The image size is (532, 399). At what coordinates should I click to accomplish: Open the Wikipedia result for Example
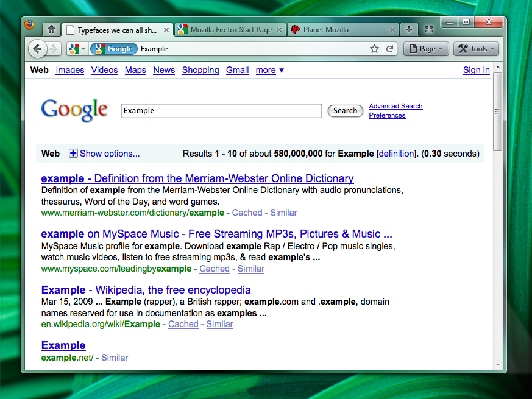coord(146,290)
